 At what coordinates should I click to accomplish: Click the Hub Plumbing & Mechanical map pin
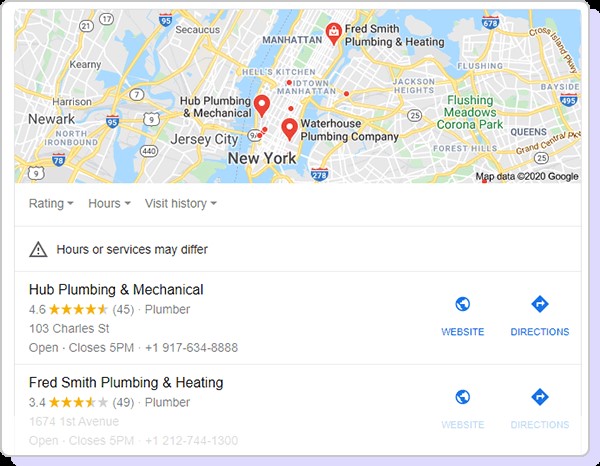(262, 105)
